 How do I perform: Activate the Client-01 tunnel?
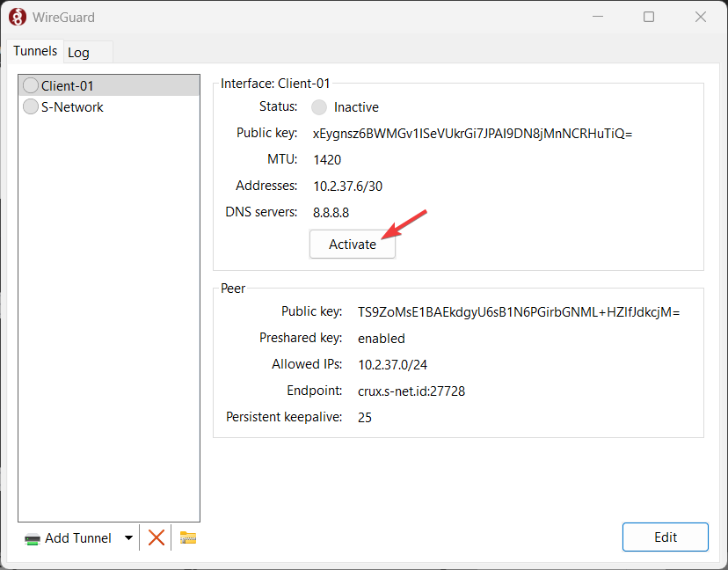click(x=353, y=245)
